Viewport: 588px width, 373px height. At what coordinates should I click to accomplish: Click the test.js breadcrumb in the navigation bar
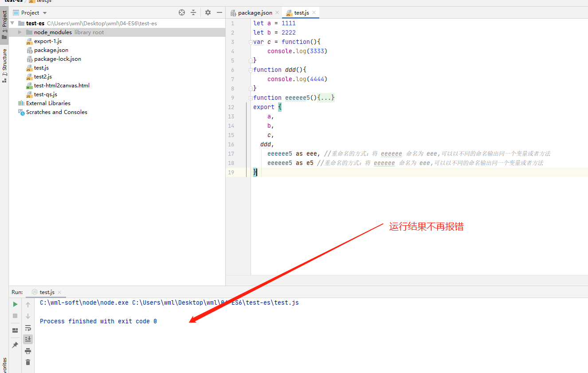[x=40, y=1]
